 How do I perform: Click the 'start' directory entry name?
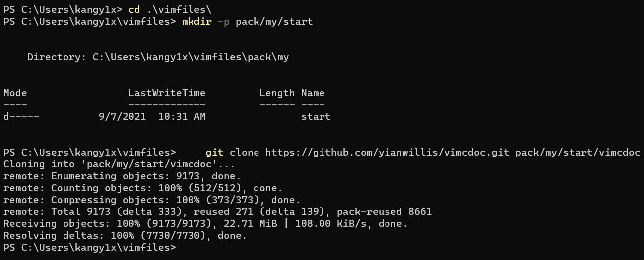316,117
